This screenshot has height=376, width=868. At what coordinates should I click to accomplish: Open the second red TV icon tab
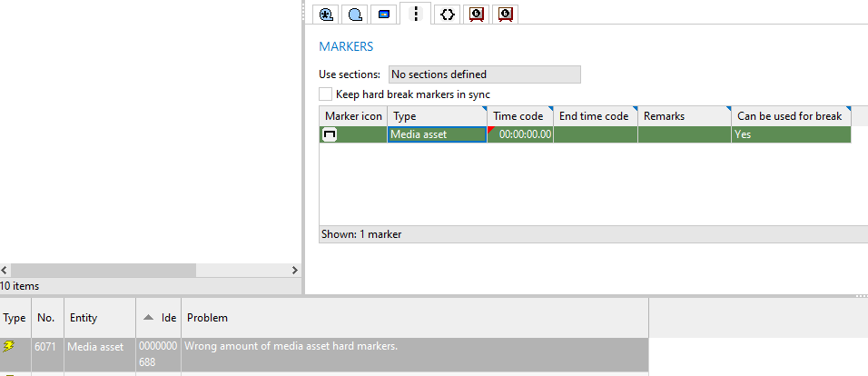506,14
